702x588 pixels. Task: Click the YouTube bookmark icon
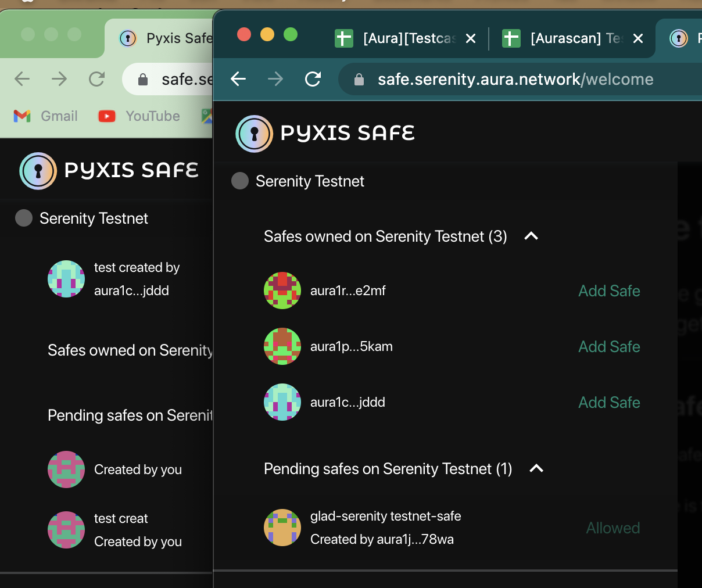point(106,116)
